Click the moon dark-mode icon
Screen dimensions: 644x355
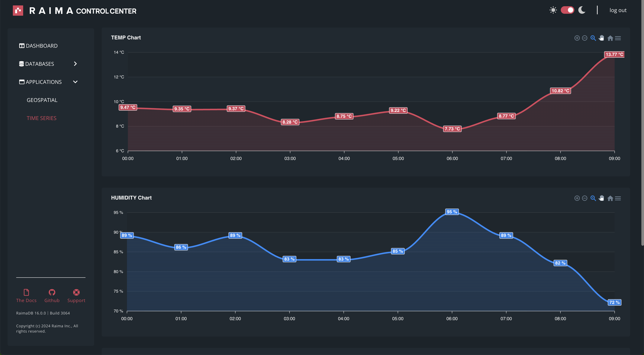tap(582, 10)
